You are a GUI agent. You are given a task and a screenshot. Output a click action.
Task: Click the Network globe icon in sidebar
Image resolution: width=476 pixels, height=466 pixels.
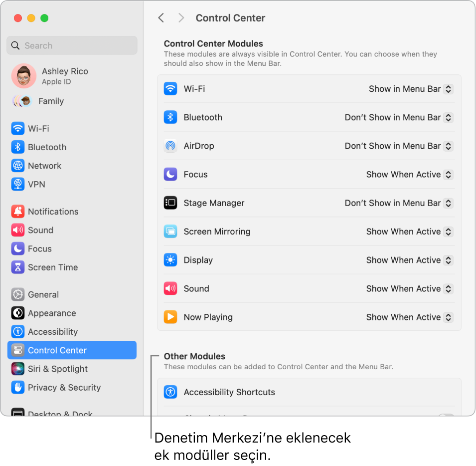click(x=18, y=166)
